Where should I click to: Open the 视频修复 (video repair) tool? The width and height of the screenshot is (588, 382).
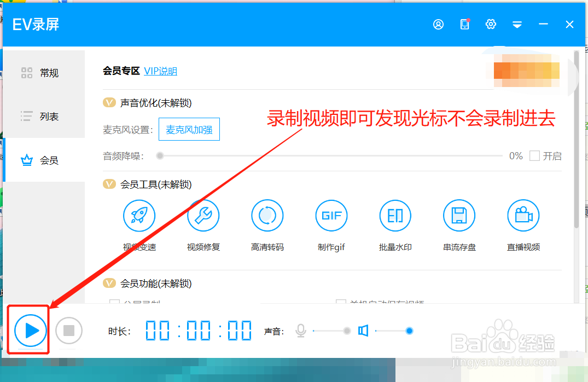click(x=203, y=215)
